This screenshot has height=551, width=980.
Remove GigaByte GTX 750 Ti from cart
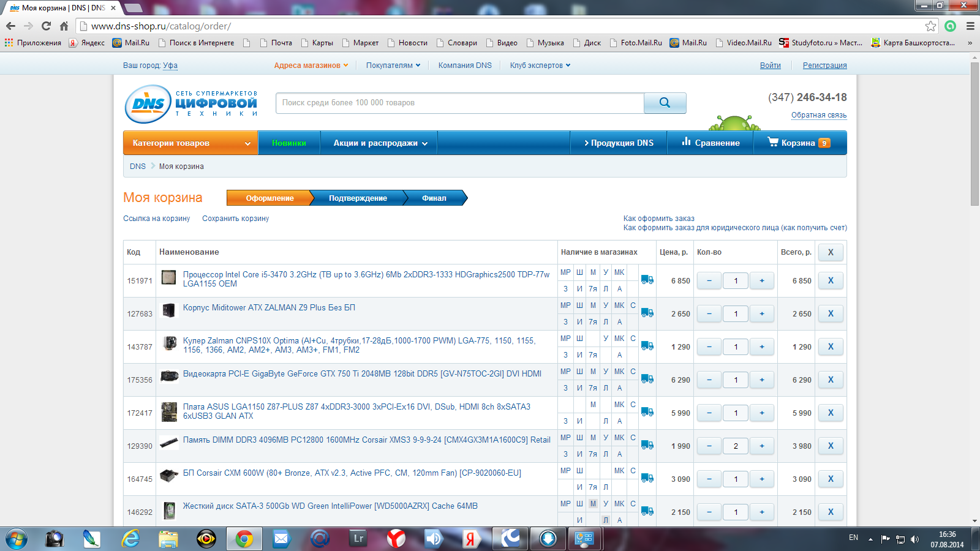pyautogui.click(x=831, y=380)
